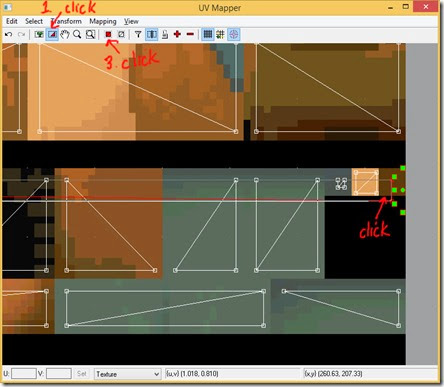Select the hand pan tool
The width and height of the screenshot is (444, 387).
pos(65,34)
